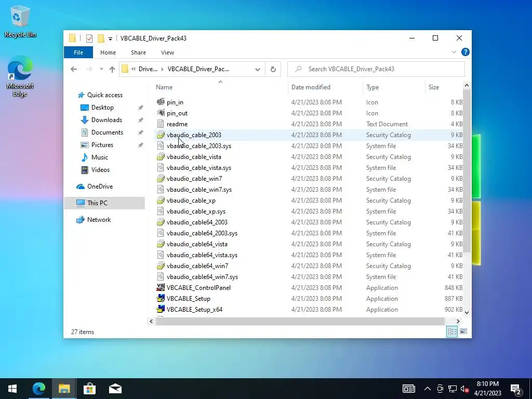Select Quick access in the navigation pane
The height and width of the screenshot is (399, 532).
tap(105, 95)
